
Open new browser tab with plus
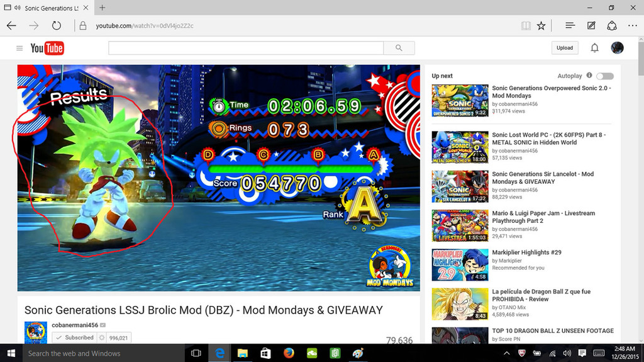(103, 8)
